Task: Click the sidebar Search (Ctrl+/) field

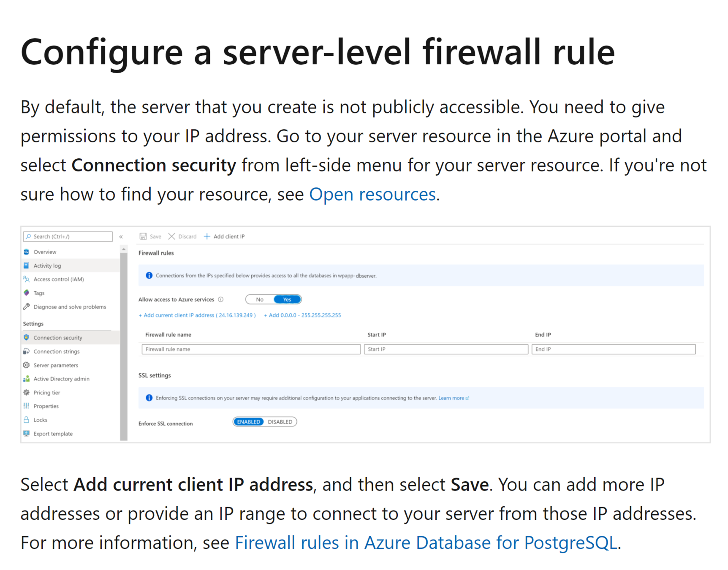Action: [68, 236]
